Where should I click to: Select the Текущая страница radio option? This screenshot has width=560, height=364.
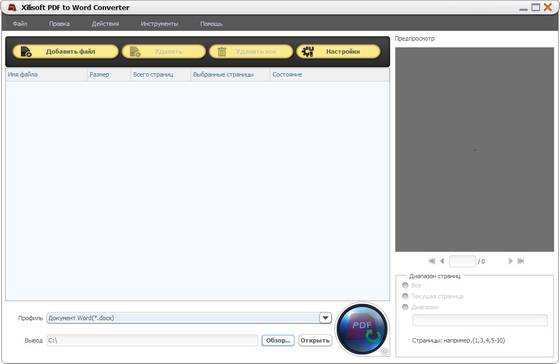[405, 296]
